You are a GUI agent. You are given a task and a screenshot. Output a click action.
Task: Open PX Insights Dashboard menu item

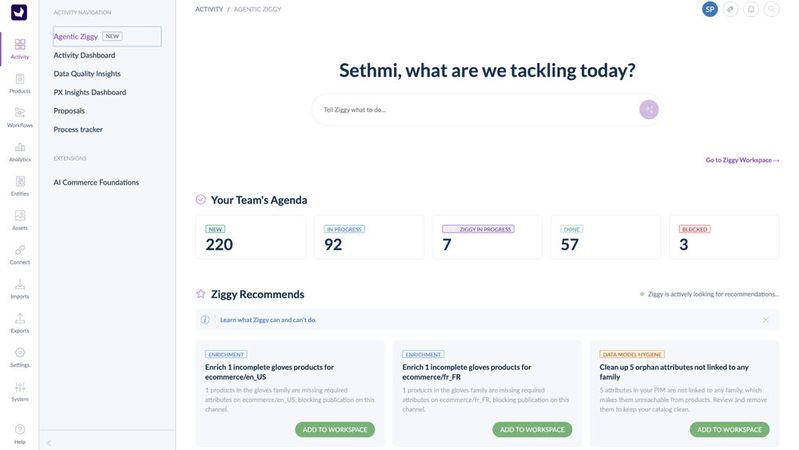[90, 92]
